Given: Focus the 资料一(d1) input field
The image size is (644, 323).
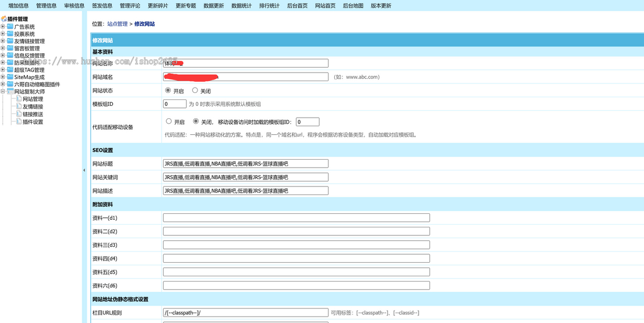Looking at the screenshot, I should click(296, 218).
